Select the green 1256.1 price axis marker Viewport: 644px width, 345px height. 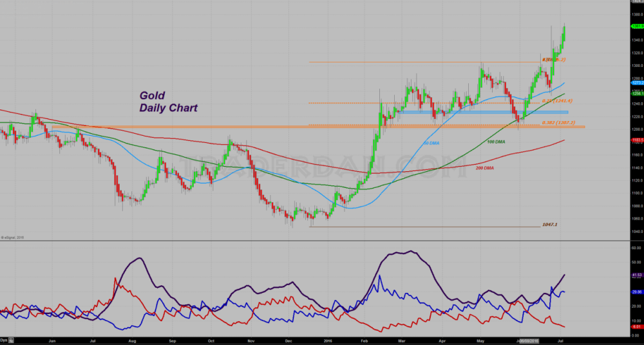636,93
